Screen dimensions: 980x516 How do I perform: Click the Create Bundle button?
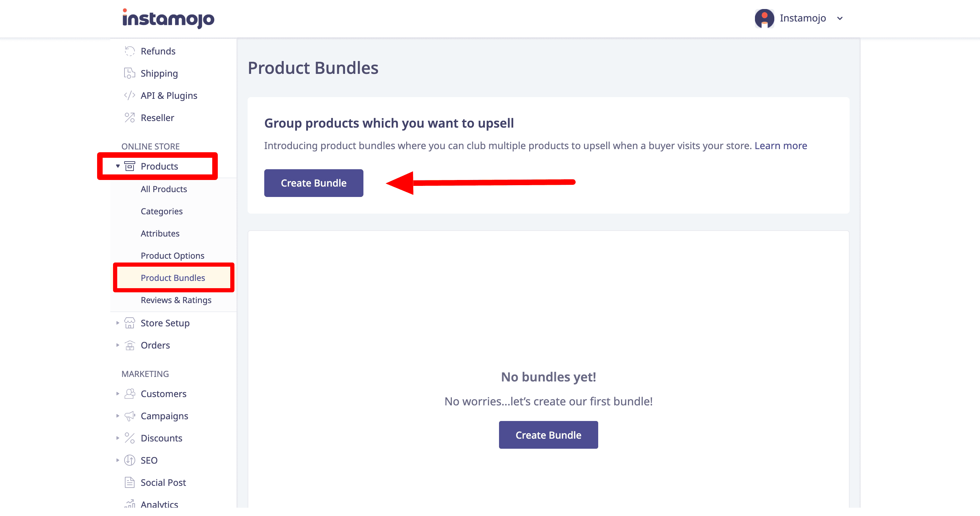[x=313, y=183]
